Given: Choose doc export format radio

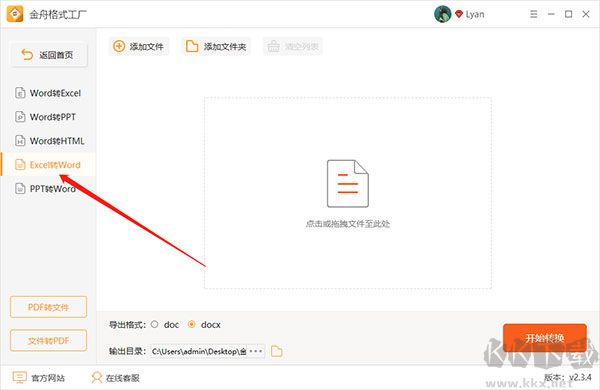Looking at the screenshot, I should [155, 324].
